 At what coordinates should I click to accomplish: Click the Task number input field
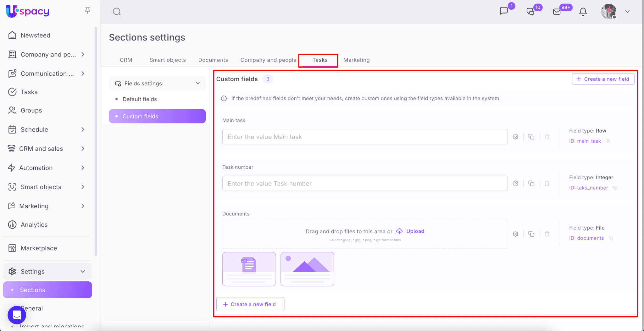pos(365,183)
